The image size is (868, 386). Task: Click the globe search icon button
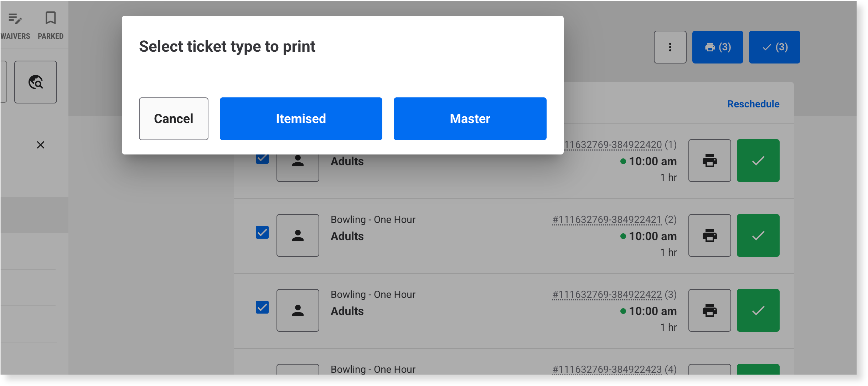click(x=36, y=82)
